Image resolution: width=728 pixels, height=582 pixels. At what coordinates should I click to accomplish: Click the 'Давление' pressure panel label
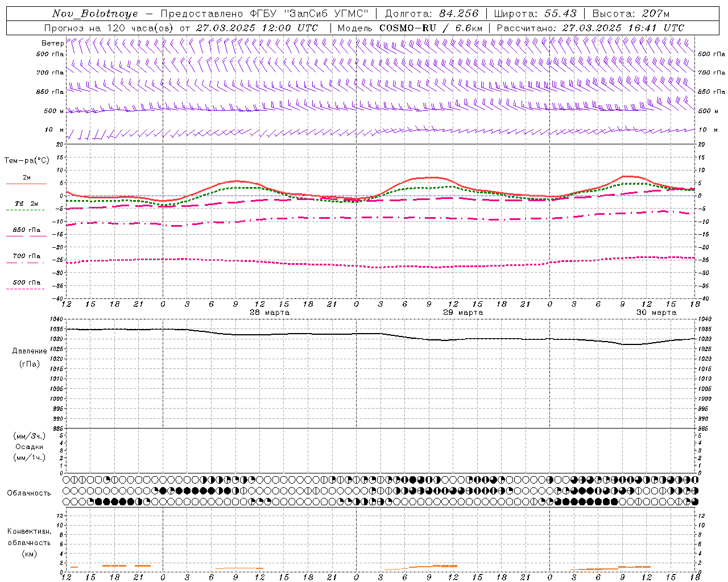pyautogui.click(x=30, y=351)
